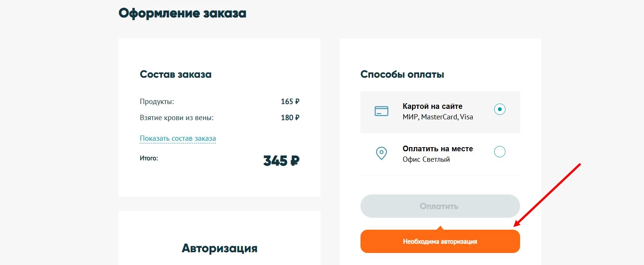
Task: Click the disabled Оплатить button
Action: click(440, 206)
